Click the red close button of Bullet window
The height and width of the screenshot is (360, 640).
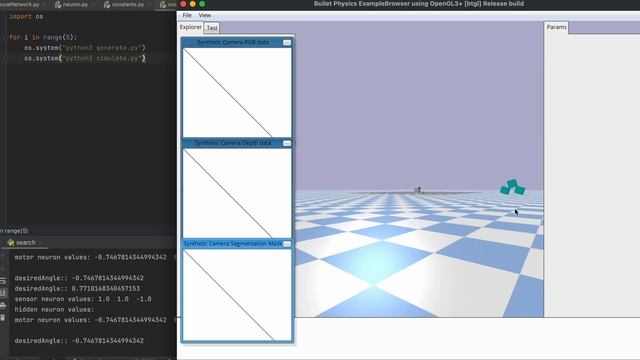(183, 4)
